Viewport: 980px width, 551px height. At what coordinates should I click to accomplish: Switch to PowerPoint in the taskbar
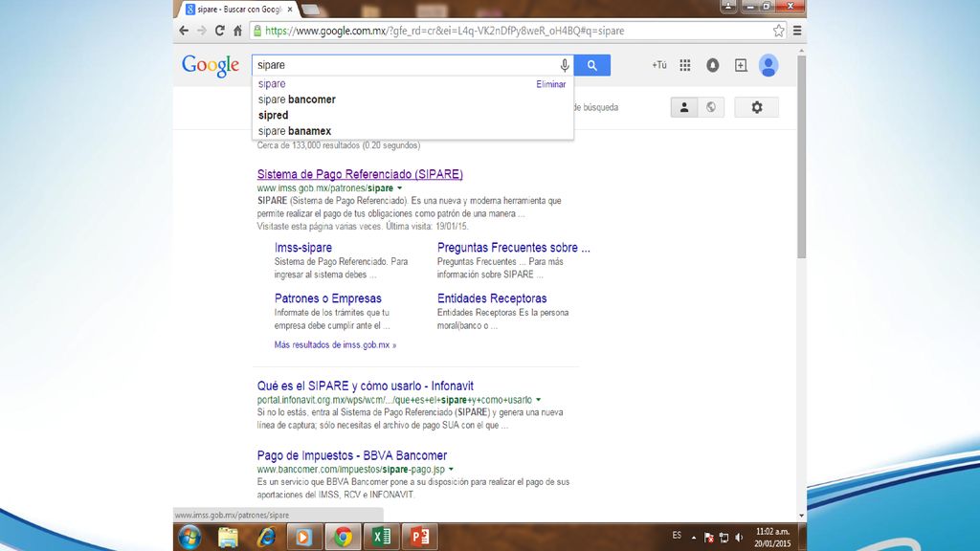pyautogui.click(x=420, y=538)
